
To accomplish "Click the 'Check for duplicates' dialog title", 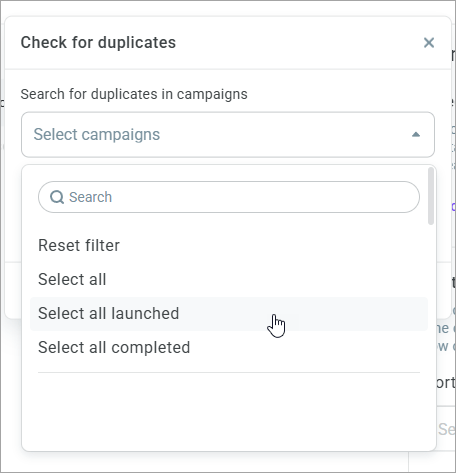I will click(98, 43).
